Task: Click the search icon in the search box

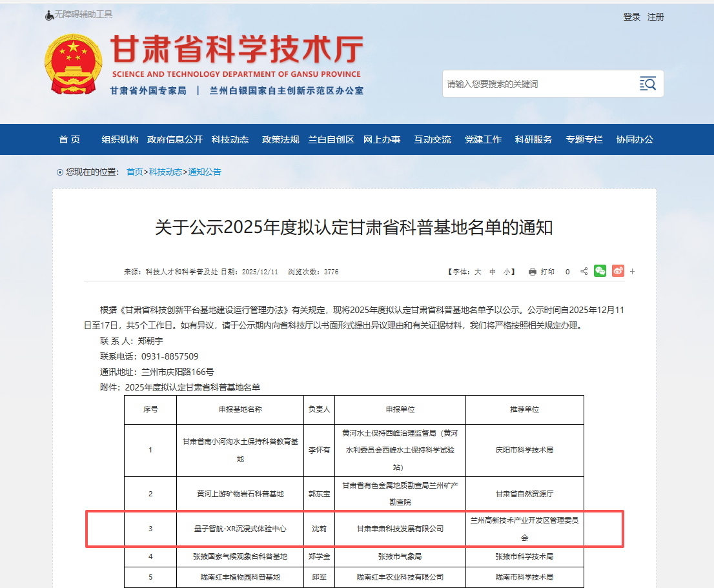Action: 648,84
